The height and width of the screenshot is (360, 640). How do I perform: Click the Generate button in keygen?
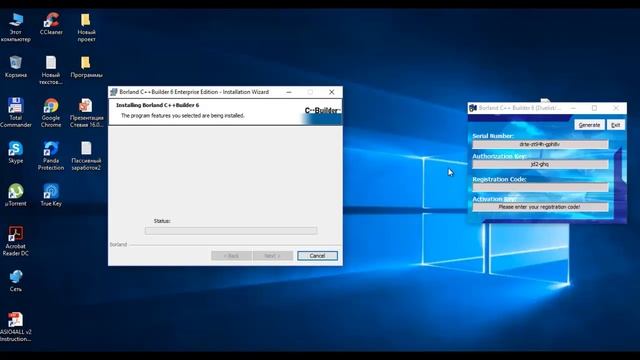click(589, 125)
